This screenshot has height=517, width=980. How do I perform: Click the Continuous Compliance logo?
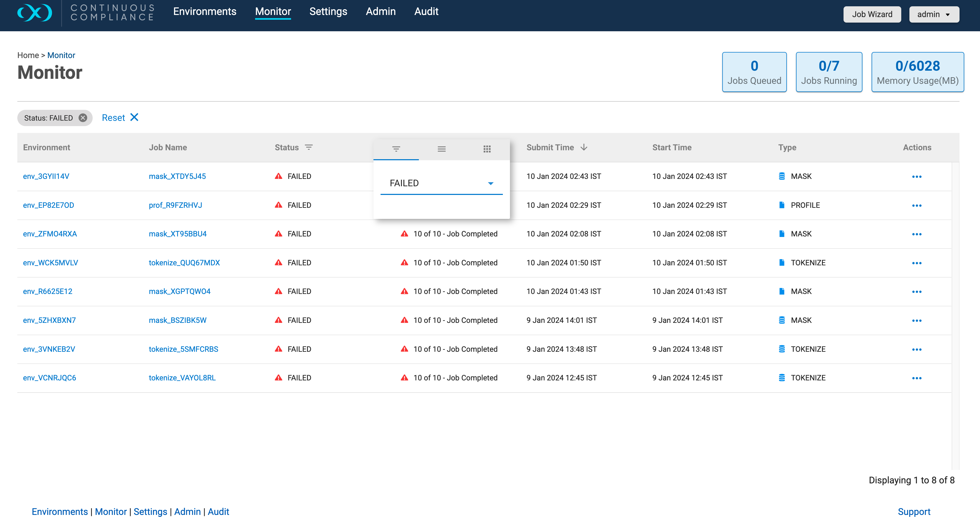86,13
